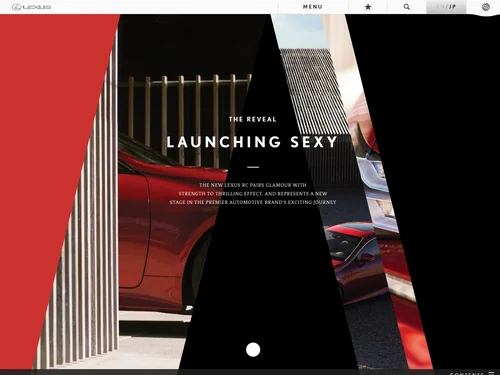Viewport: 500px width, 375px height.
Task: Click the globe icon in header
Action: tap(486, 7)
